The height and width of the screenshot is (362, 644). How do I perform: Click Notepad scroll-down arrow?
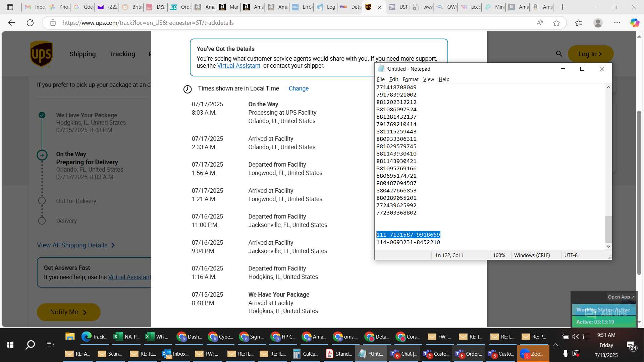click(608, 246)
